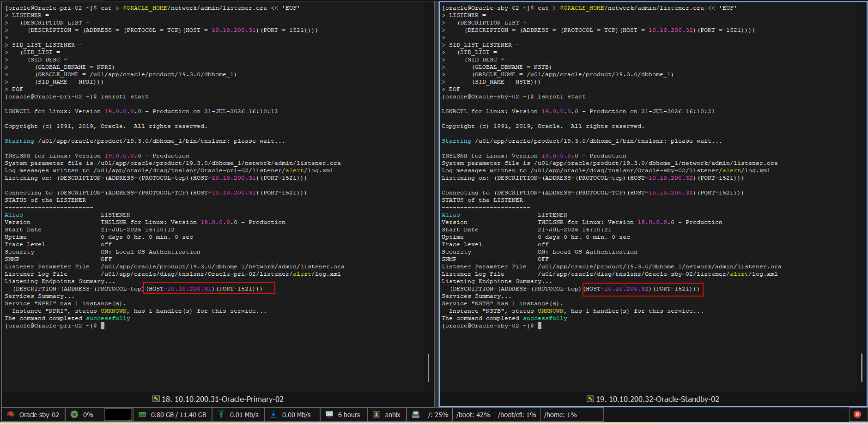Click the '0.80 GB / 11.40 GB' memory value
The height and width of the screenshot is (424, 868).
[x=178, y=415]
